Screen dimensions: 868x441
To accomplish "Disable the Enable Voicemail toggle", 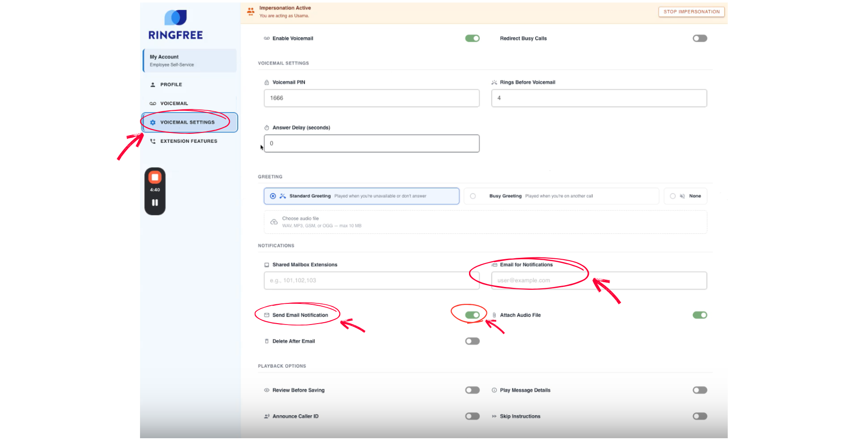I will [x=472, y=39].
